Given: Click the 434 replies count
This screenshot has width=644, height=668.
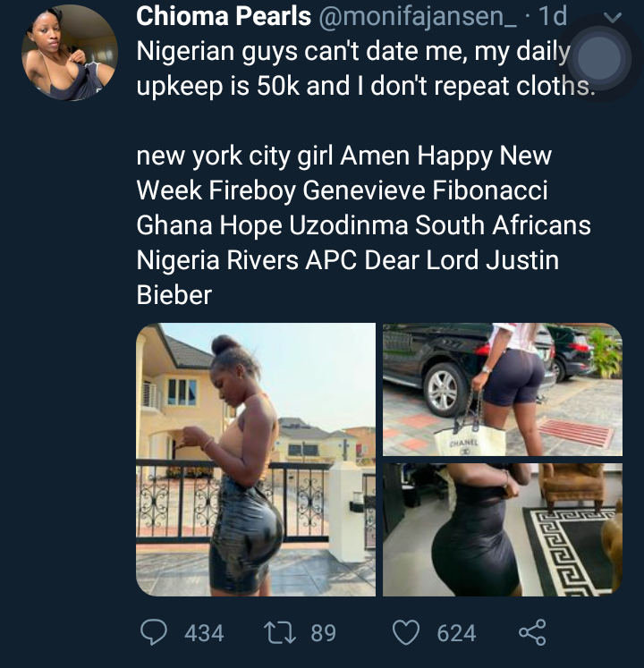Looking at the screenshot, I should coord(204,633).
